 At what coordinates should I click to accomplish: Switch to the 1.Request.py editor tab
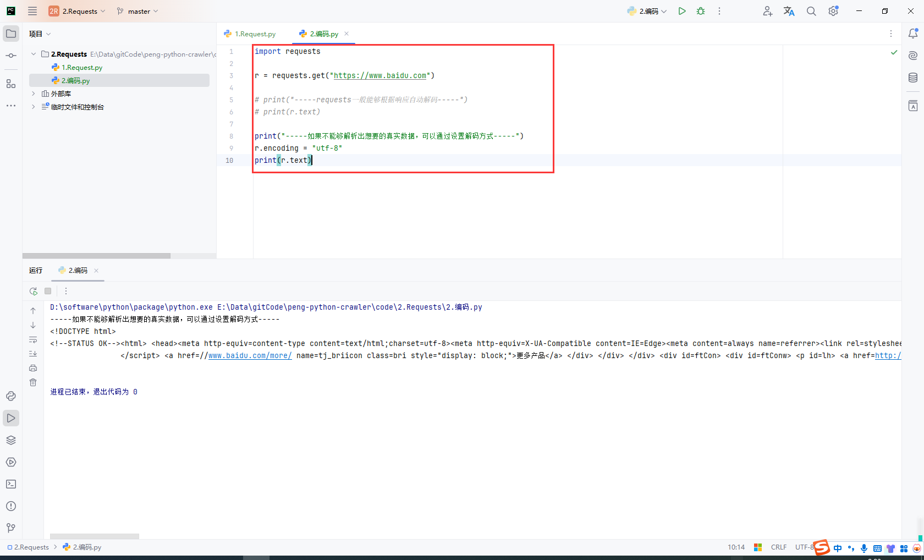(250, 34)
